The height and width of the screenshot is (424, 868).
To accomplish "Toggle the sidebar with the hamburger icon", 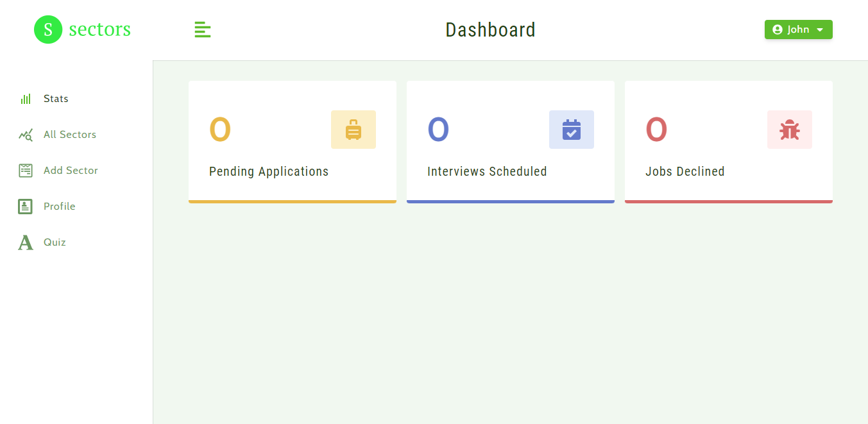I will coord(203,30).
